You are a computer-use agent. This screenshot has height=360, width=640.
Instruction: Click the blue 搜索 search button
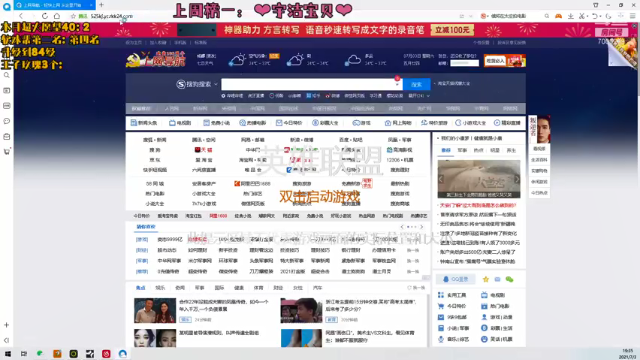click(416, 84)
